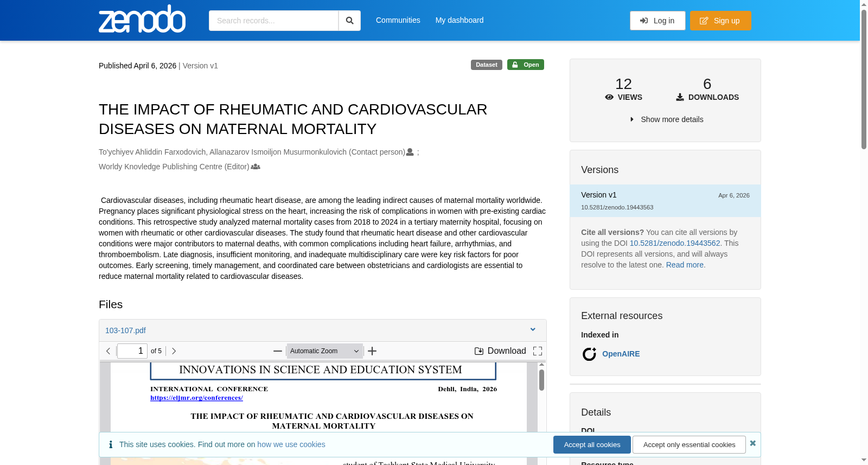Click the contact person icon beside Allanazarov

click(x=410, y=152)
